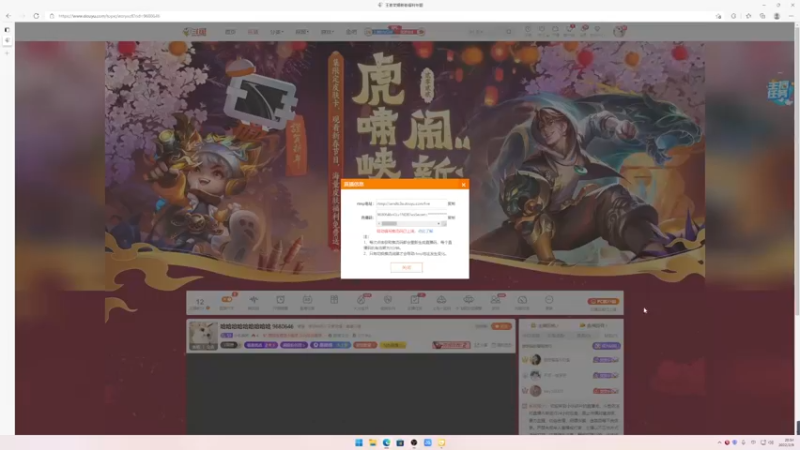Image resolution: width=800 pixels, height=450 pixels.
Task: Click the checklist icon in streamer toolbar
Action: 415,300
